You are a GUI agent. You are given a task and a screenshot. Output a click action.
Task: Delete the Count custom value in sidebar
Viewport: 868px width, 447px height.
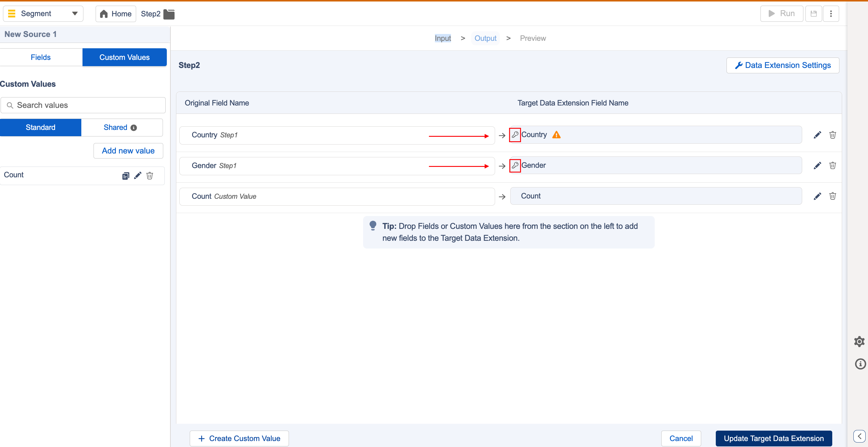[x=150, y=176]
